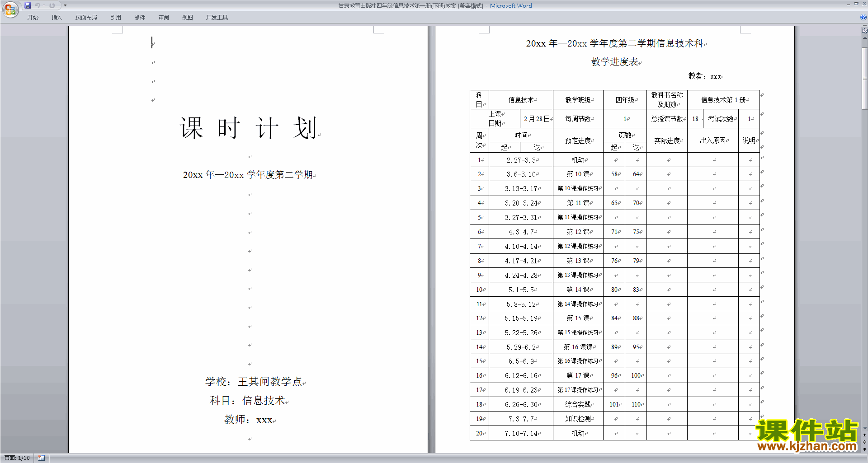Open the 开发工具 ribbon tab
This screenshot has width=868, height=463.
217,18
